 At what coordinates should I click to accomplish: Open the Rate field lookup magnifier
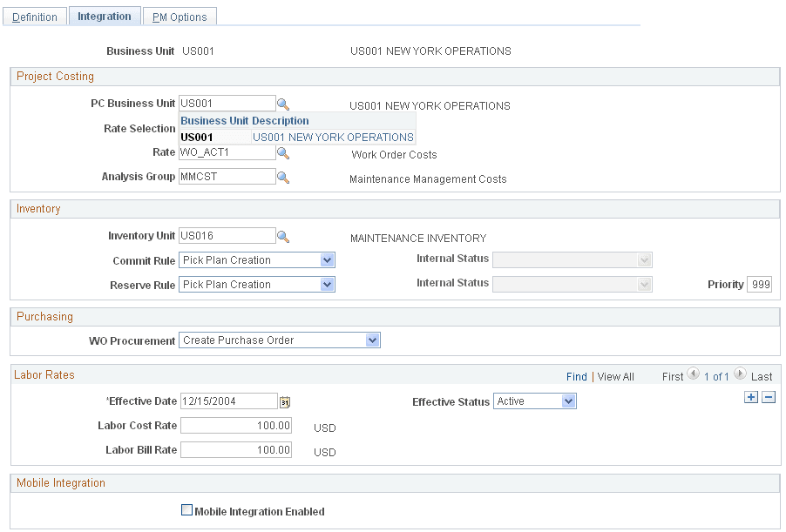tap(282, 152)
